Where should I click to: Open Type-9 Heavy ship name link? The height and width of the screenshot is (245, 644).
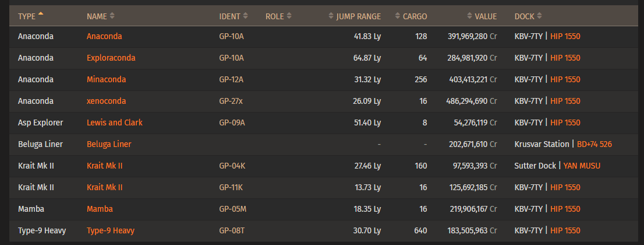(111, 230)
